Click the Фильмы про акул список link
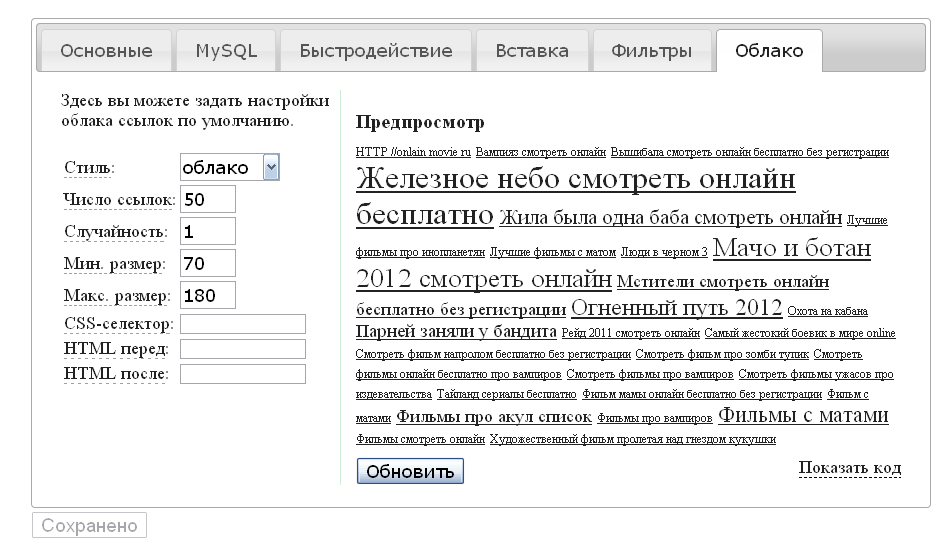 pyautogui.click(x=493, y=417)
